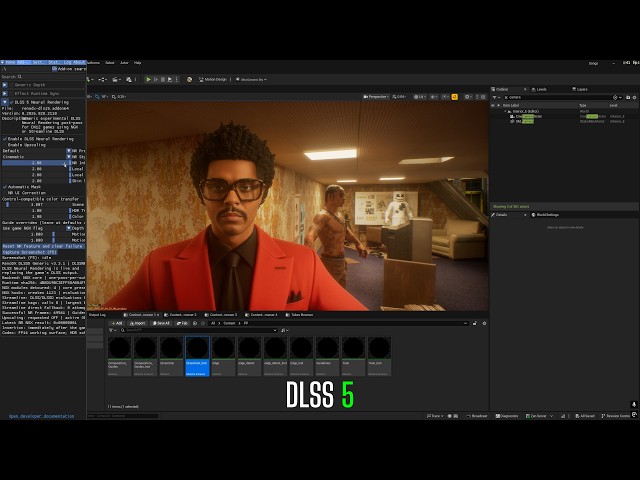Click the Outliner eye visibility column header
This screenshot has height=480, width=640.
[493, 105]
